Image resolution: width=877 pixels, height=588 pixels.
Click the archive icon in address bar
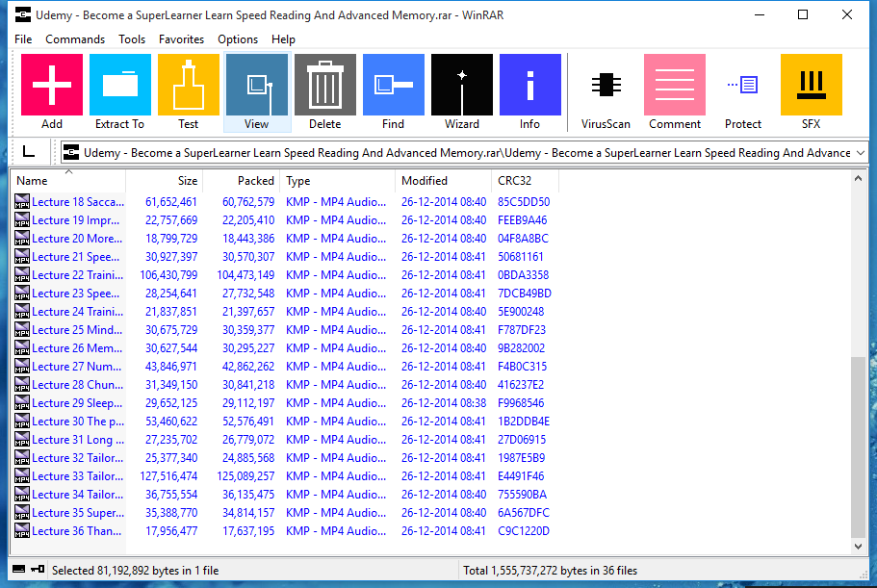coord(71,152)
